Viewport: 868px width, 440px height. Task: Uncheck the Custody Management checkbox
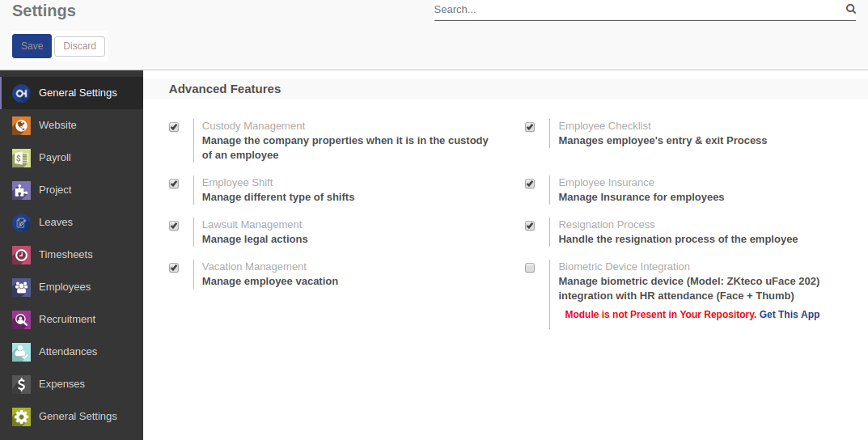pos(174,127)
